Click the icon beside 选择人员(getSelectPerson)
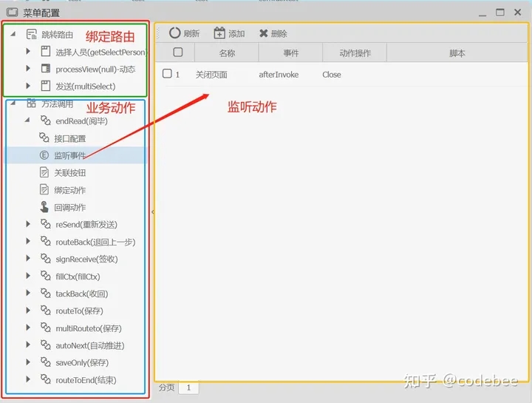532x403 pixels. pyautogui.click(x=46, y=51)
